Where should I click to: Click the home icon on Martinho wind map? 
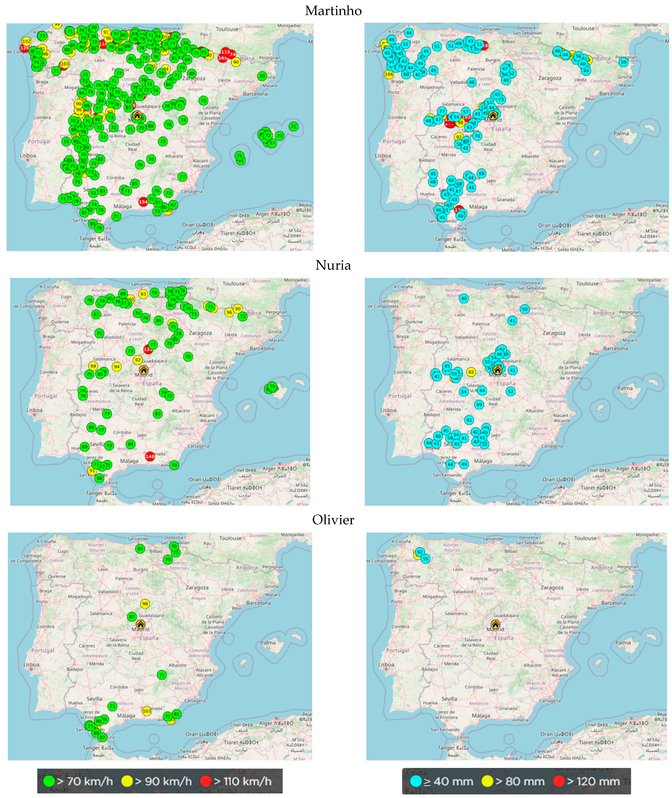point(137,115)
